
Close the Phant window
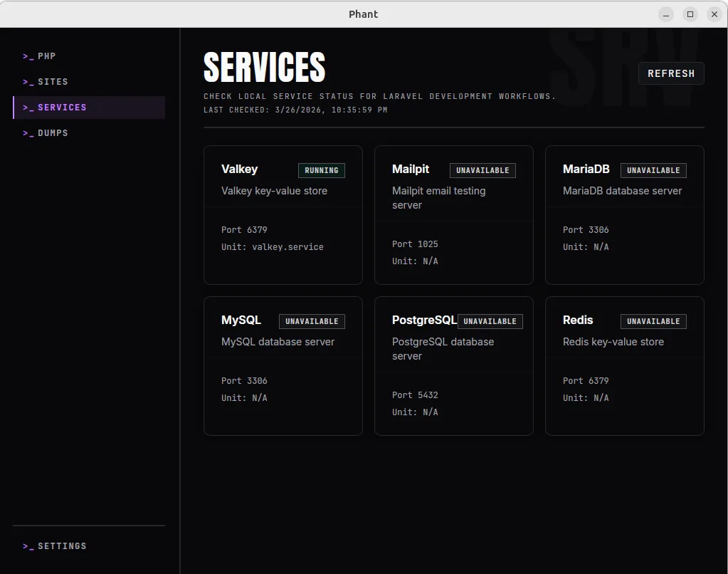coord(714,14)
